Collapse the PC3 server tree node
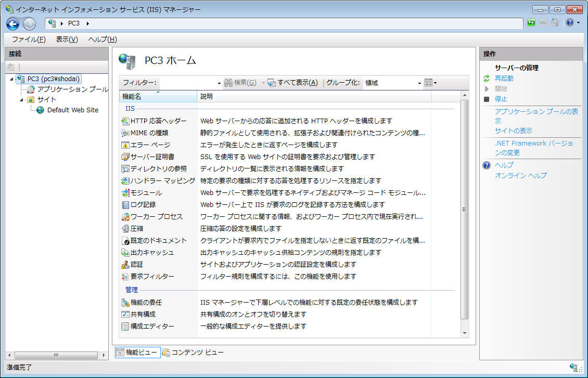The width and height of the screenshot is (588, 378). click(11, 79)
